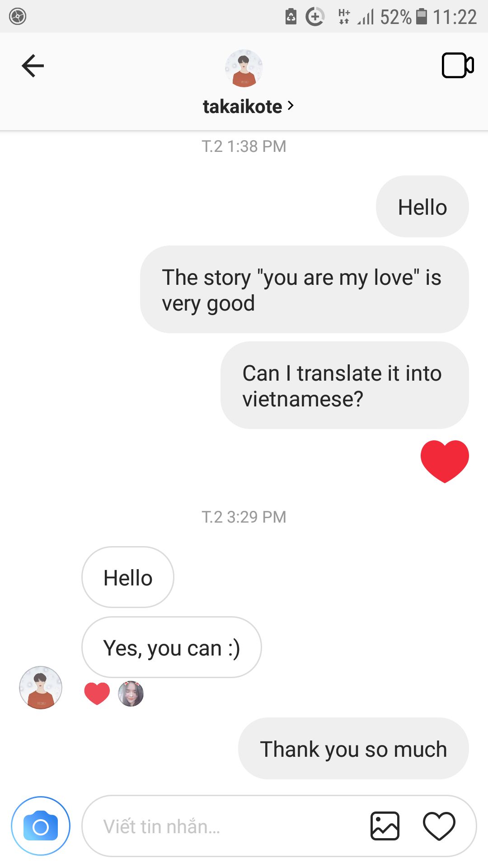Select the "Thank you so much" bubble
Screen dimensions: 488x868
(353, 749)
